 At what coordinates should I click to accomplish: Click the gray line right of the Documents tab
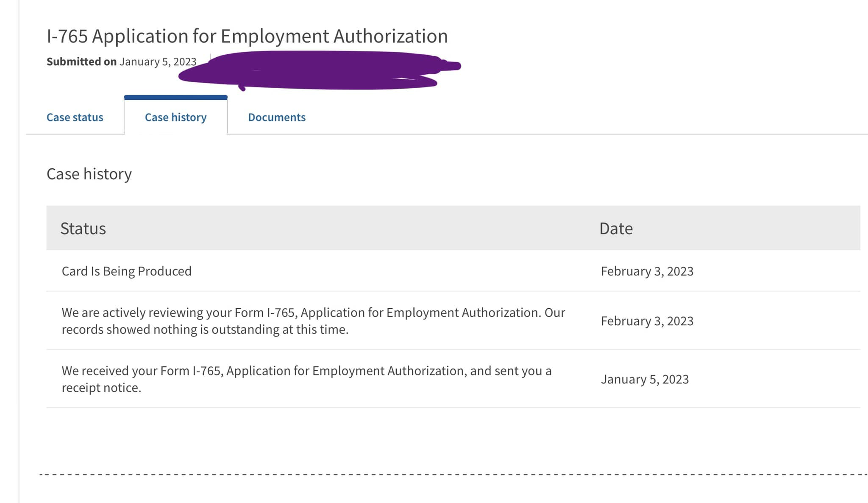click(x=548, y=134)
